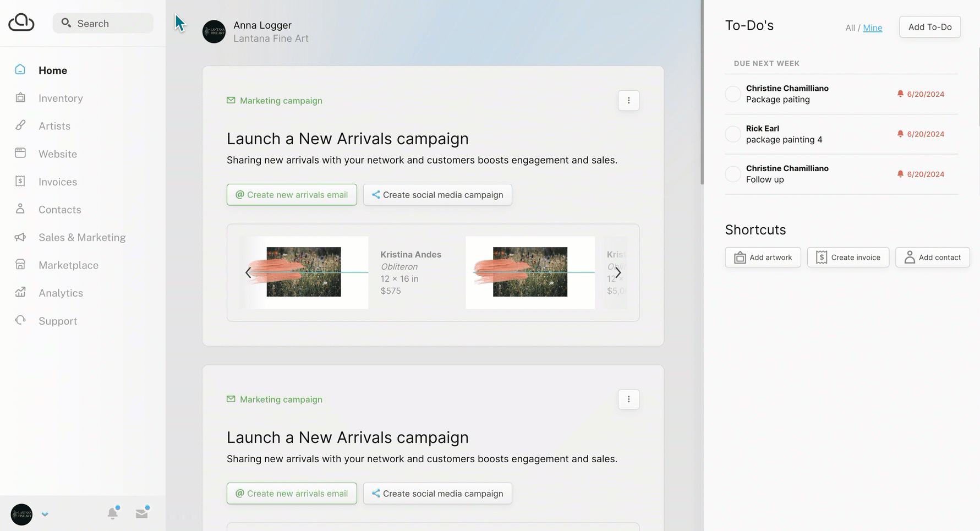
Task: Open Support menu item
Action: tap(58, 321)
